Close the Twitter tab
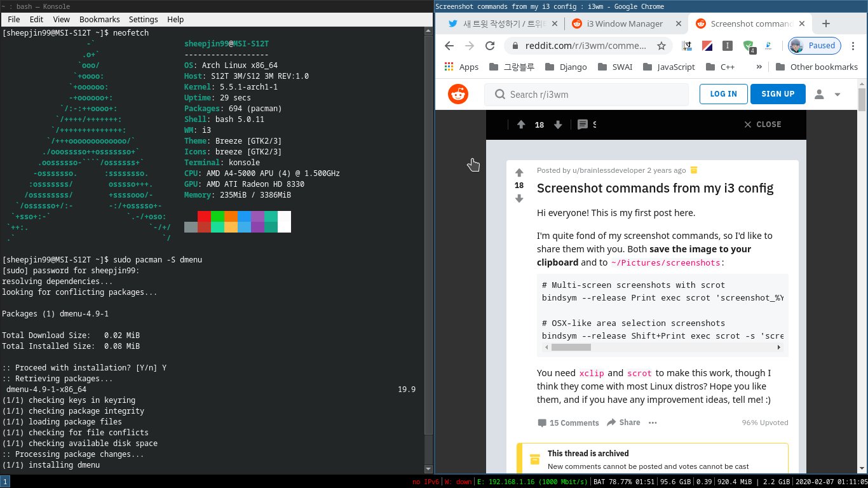Viewport: 868px width, 488px height. click(x=554, y=24)
